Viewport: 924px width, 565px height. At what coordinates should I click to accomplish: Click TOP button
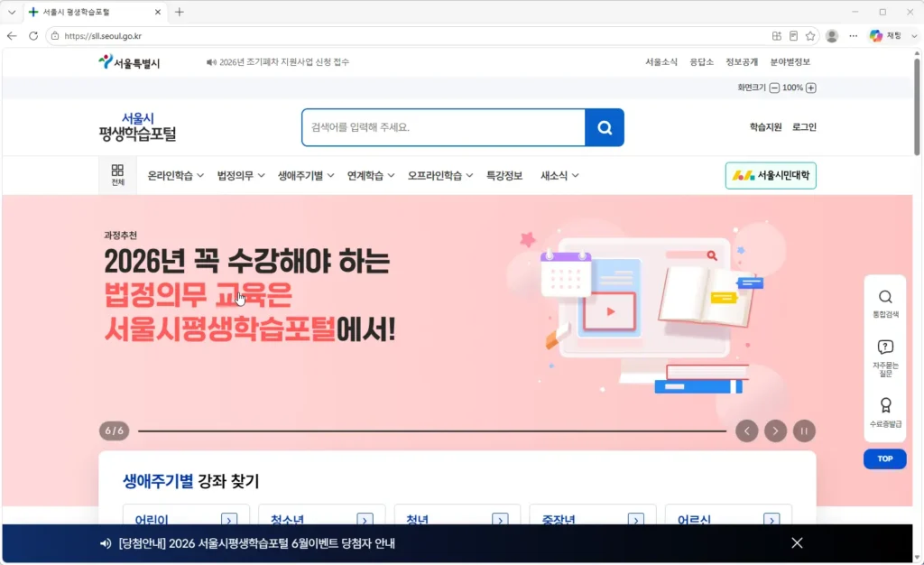click(885, 459)
